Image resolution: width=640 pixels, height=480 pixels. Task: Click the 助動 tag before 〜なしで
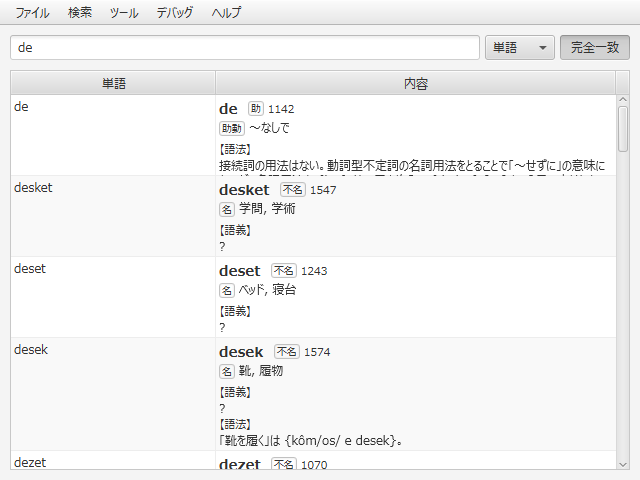(231, 128)
